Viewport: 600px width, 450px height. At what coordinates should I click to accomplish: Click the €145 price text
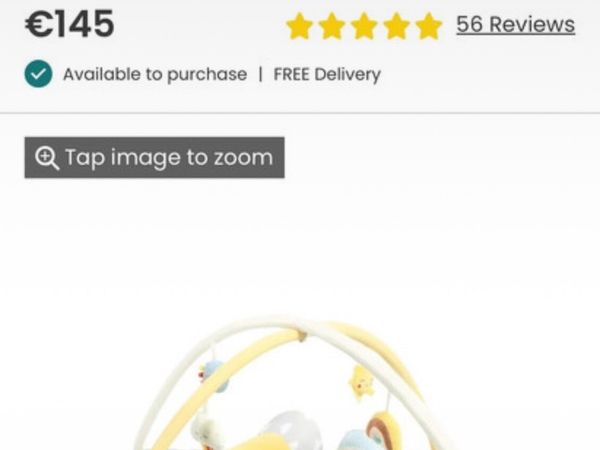pyautogui.click(x=70, y=24)
